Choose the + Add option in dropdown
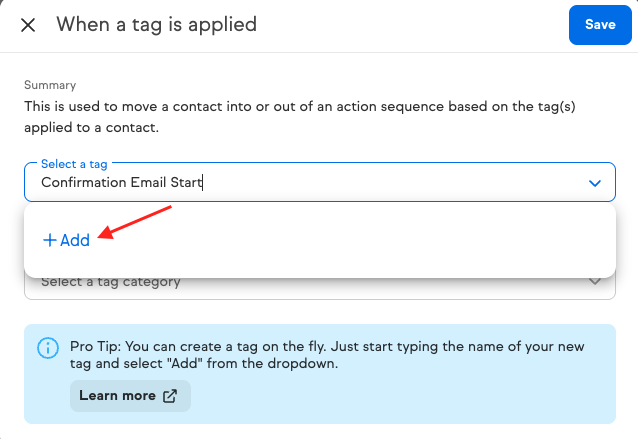 point(66,240)
